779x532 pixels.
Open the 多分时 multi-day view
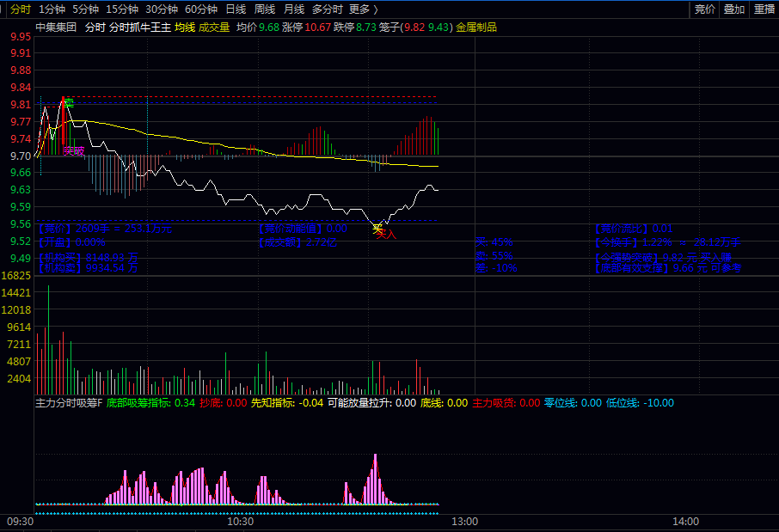tap(328, 9)
